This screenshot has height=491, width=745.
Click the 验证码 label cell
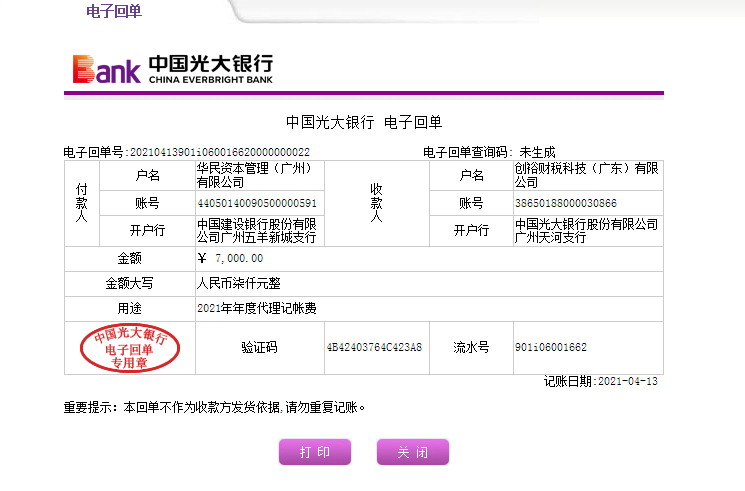coord(259,348)
